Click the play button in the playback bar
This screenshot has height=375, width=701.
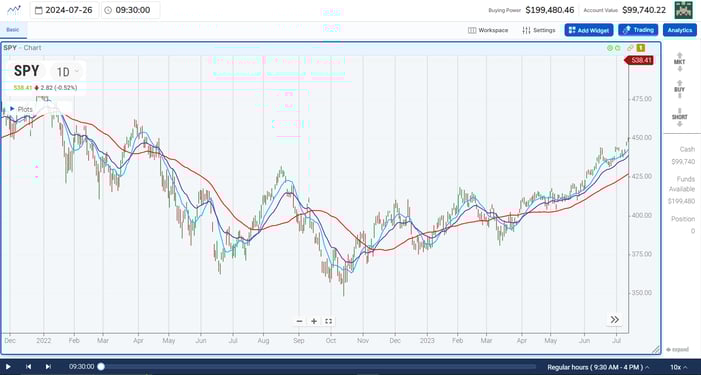(x=8, y=367)
